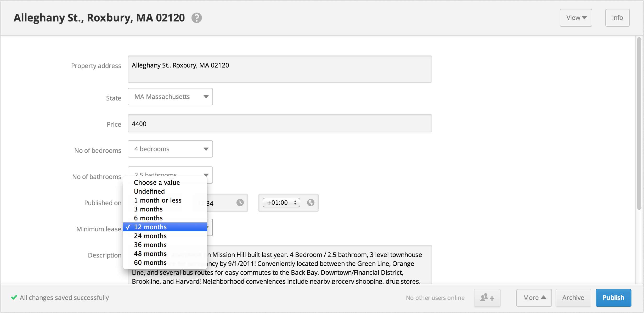Click the Archive button
This screenshot has height=313, width=644.
(x=573, y=298)
